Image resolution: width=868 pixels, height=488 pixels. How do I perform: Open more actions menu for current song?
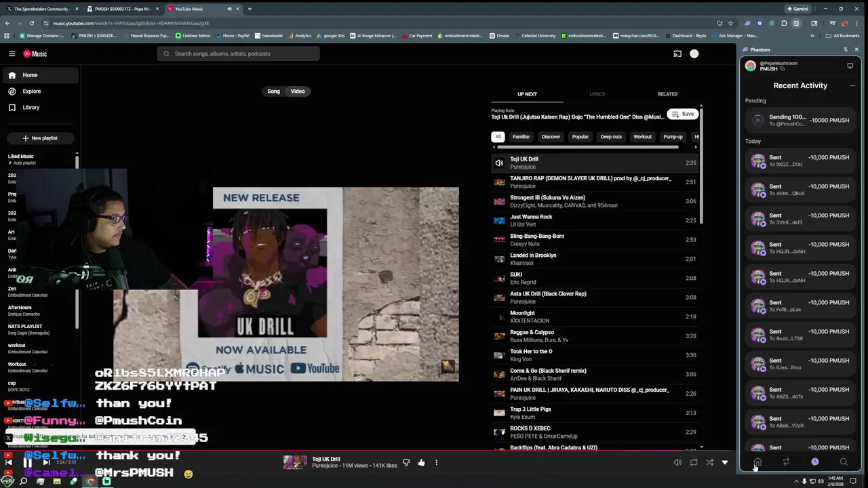coord(436,462)
